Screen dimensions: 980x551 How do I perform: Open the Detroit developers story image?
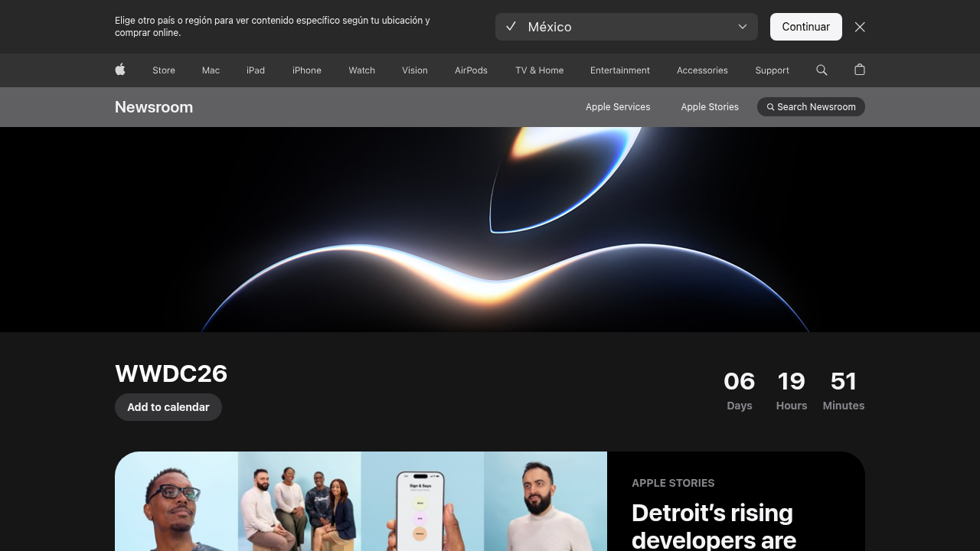pos(361,501)
